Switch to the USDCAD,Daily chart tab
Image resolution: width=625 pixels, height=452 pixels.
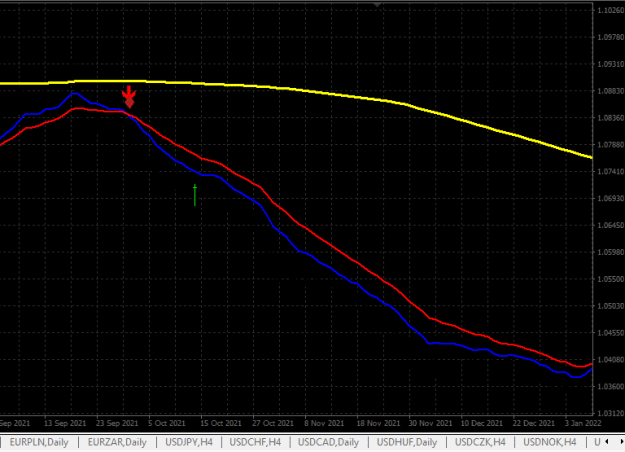pos(328,442)
